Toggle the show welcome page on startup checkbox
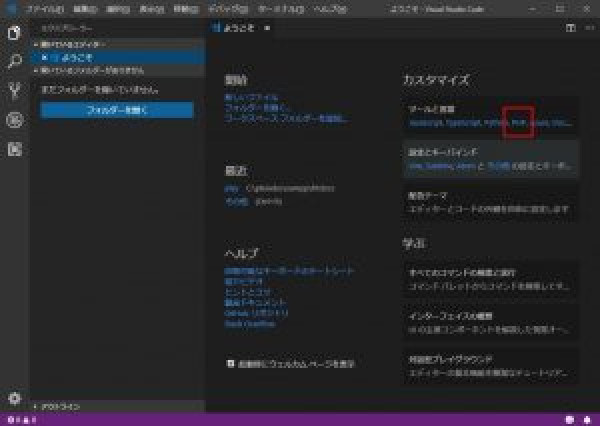The height and width of the screenshot is (426, 600). pos(230,364)
